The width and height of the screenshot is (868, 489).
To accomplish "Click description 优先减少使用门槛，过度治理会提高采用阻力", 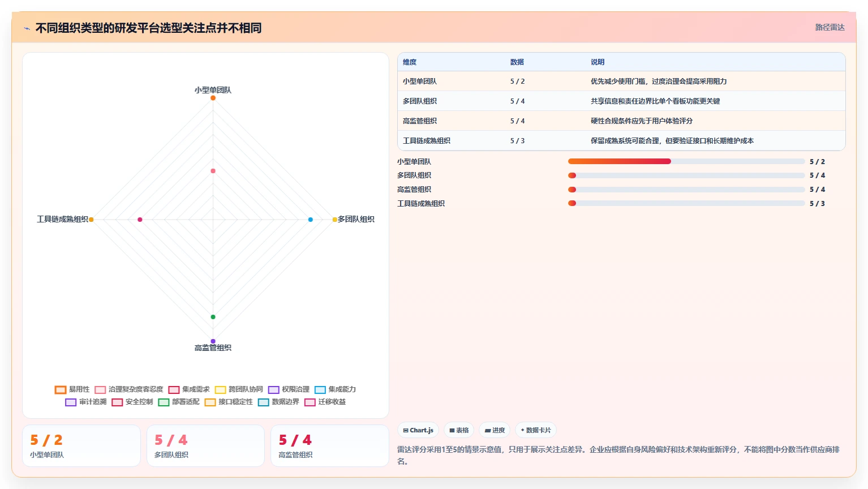I will pos(659,81).
